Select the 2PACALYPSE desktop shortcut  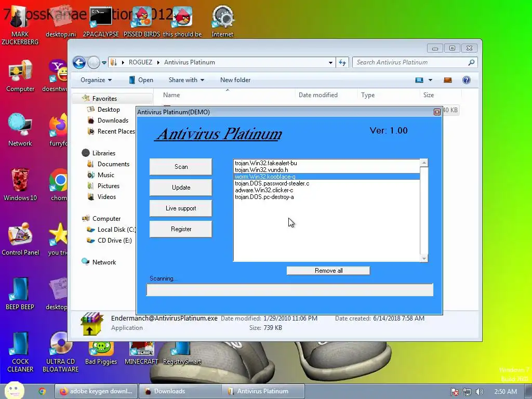click(x=101, y=22)
